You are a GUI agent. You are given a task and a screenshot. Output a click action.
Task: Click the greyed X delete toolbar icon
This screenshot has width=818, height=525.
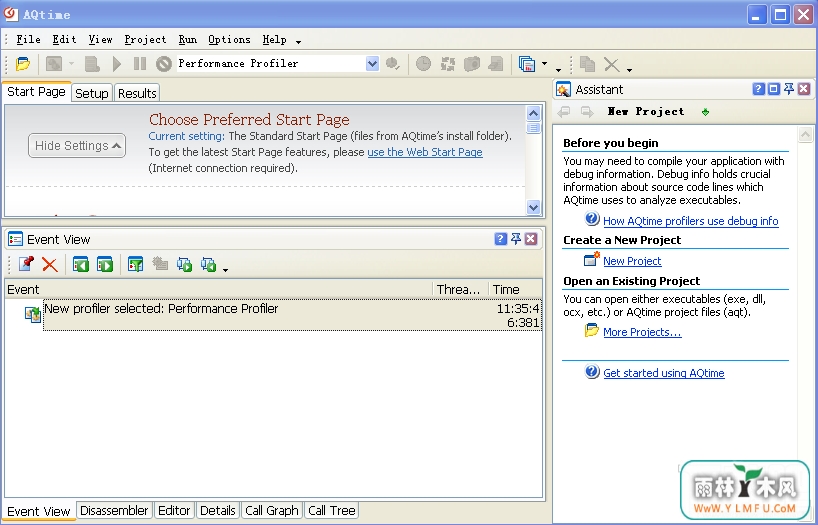(x=611, y=64)
